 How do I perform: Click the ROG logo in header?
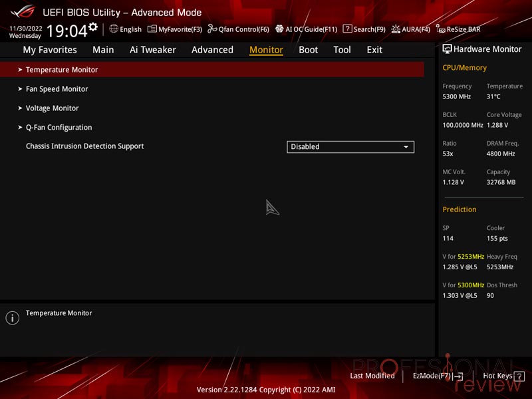pyautogui.click(x=23, y=11)
